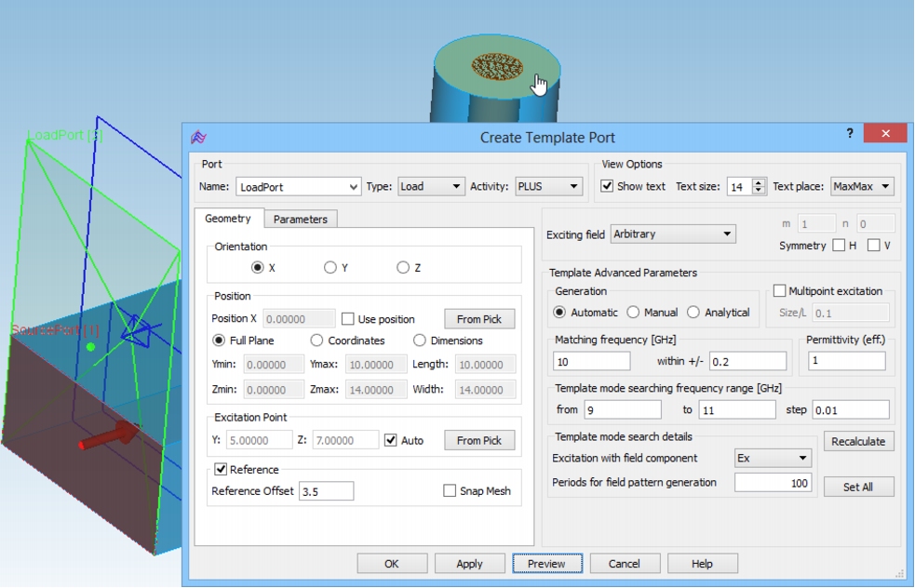The image size is (915, 588).
Task: Select Z orientation radio button
Action: pyautogui.click(x=403, y=267)
